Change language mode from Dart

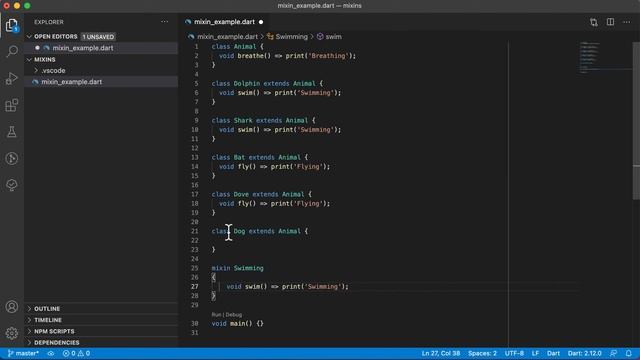(x=553, y=353)
